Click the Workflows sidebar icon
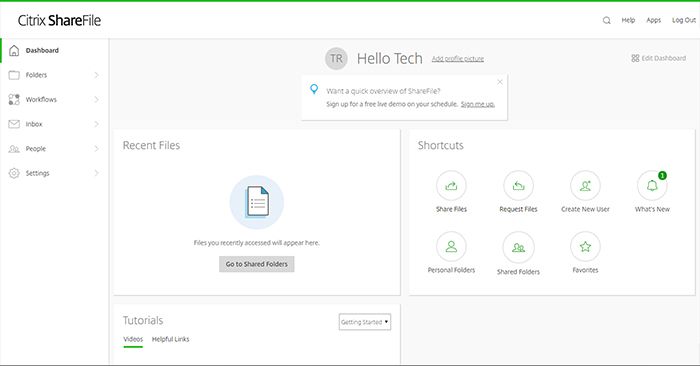This screenshot has height=366, width=700. 14,100
